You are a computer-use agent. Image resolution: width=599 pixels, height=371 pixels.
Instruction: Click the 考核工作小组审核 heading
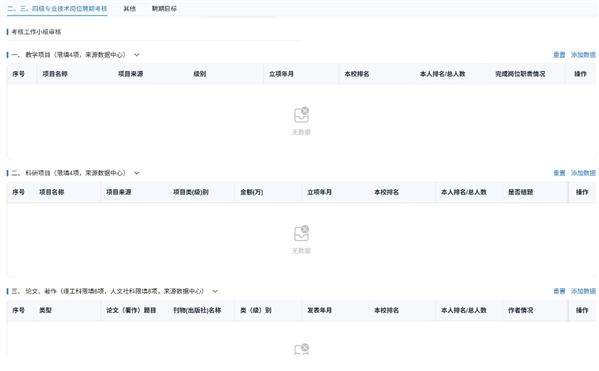coord(36,32)
